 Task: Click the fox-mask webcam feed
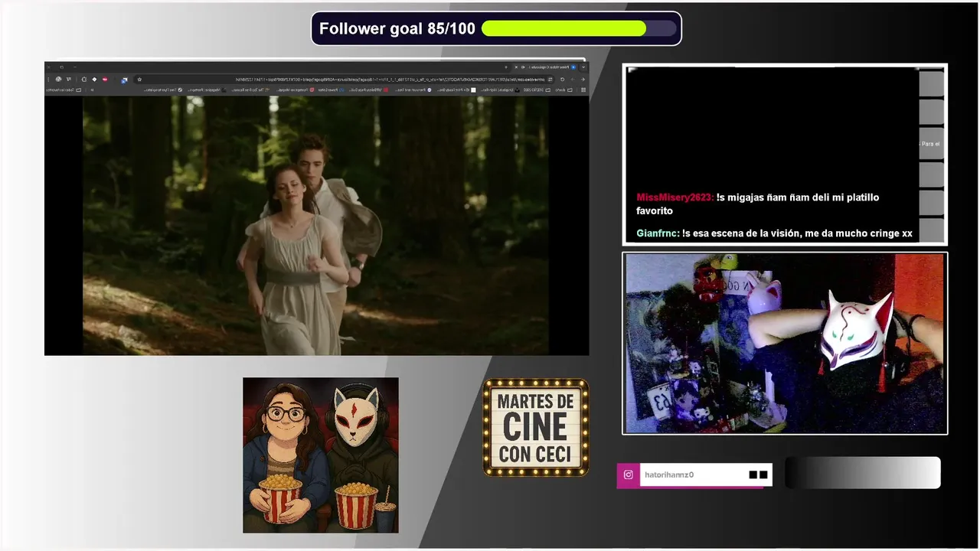coord(785,344)
